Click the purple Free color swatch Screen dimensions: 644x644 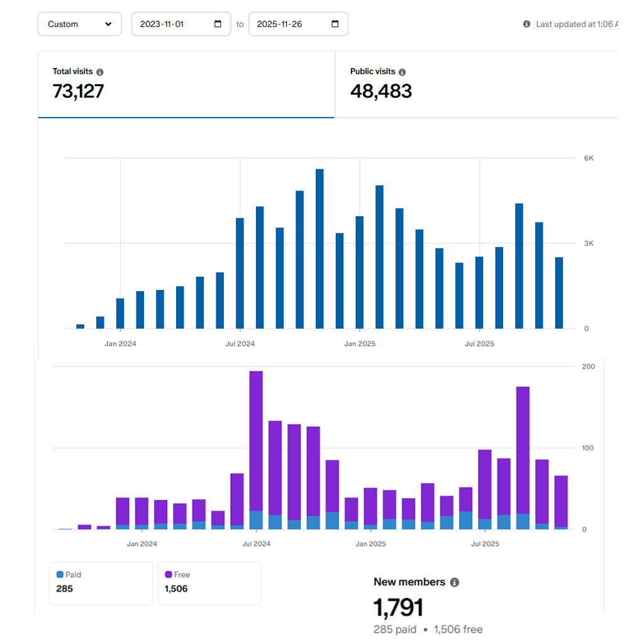point(169,574)
